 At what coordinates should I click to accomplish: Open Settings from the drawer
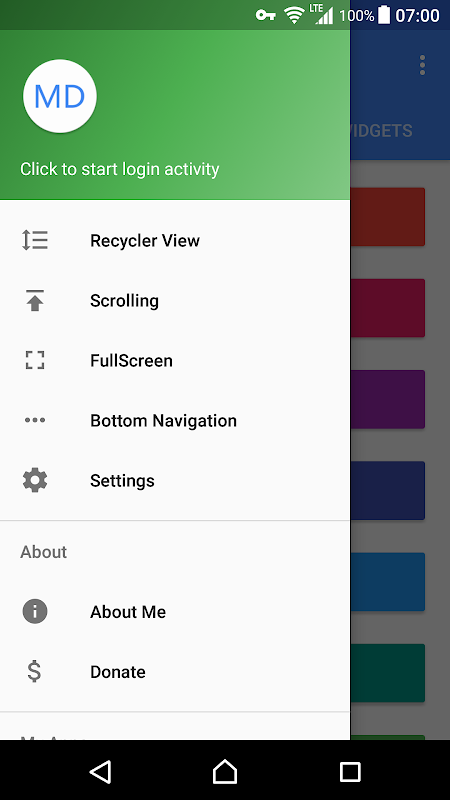[175, 481]
